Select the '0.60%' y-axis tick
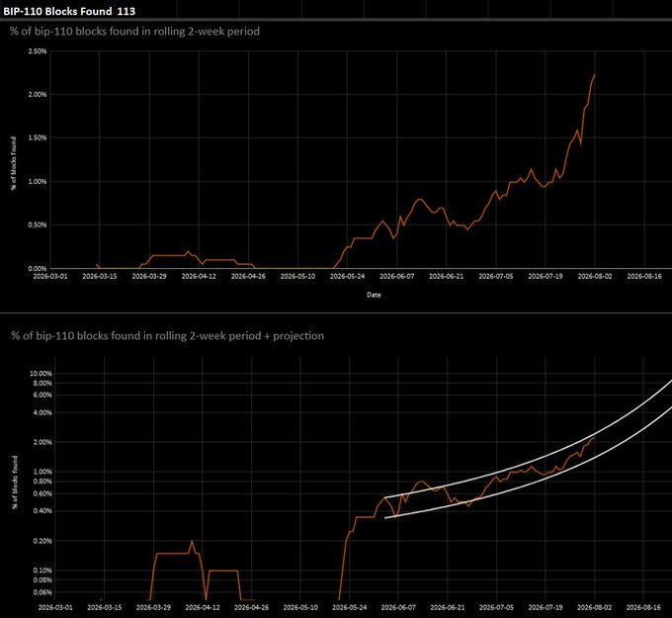 (42, 493)
